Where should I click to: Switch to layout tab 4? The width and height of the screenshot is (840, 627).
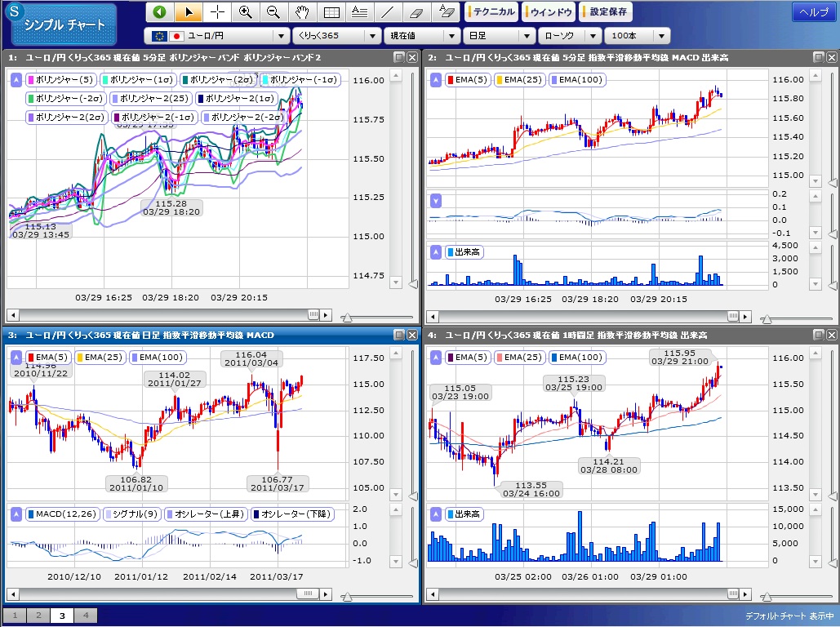85,616
